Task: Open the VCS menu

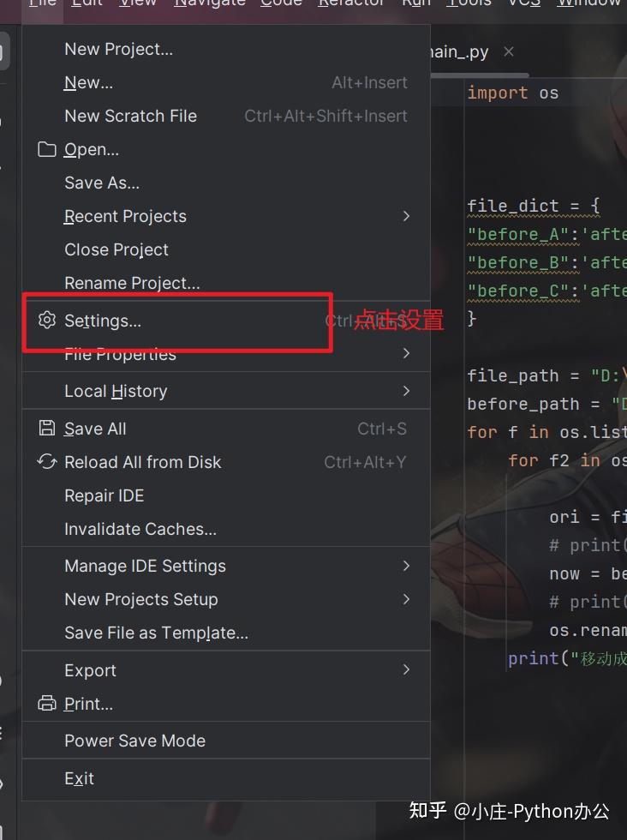Action: click(522, 4)
